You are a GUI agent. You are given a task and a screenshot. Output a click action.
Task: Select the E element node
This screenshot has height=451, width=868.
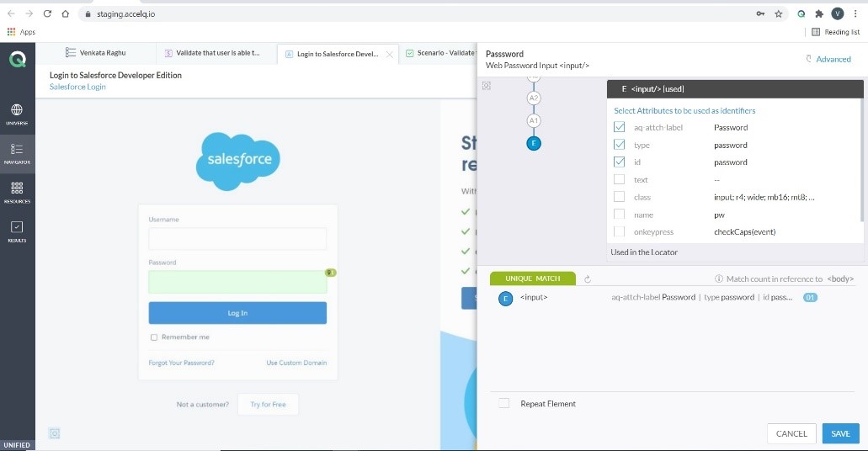(x=534, y=143)
